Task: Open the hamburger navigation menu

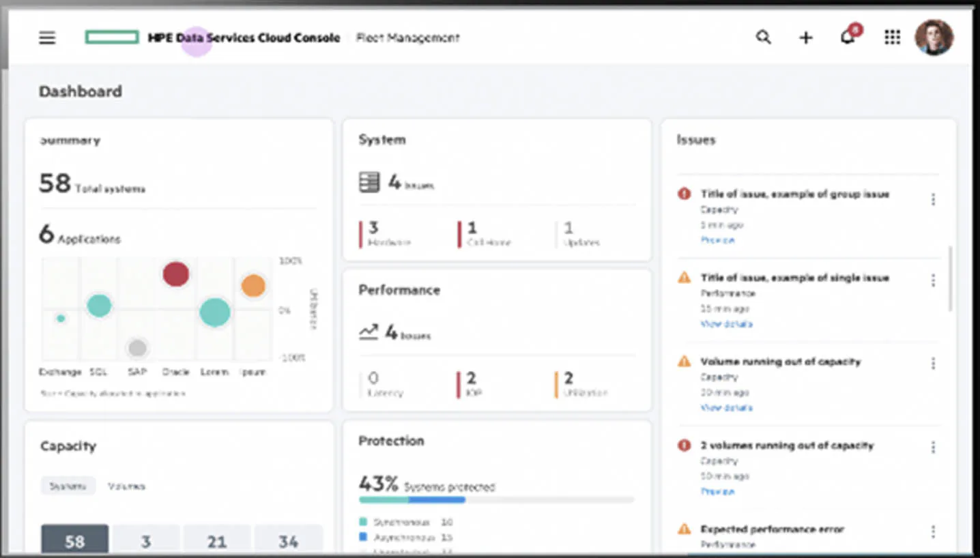Action: (47, 38)
